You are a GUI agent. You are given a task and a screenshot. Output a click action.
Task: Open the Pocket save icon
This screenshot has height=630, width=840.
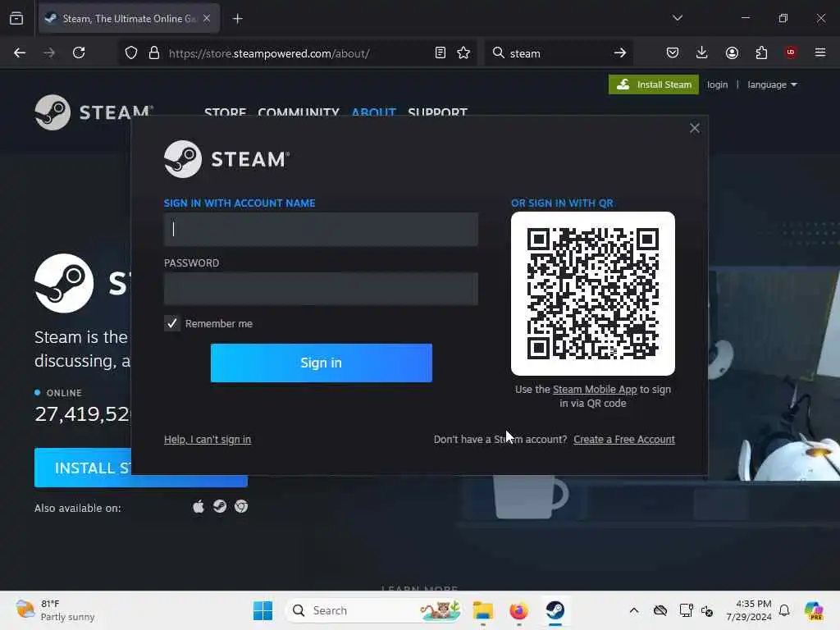click(673, 53)
